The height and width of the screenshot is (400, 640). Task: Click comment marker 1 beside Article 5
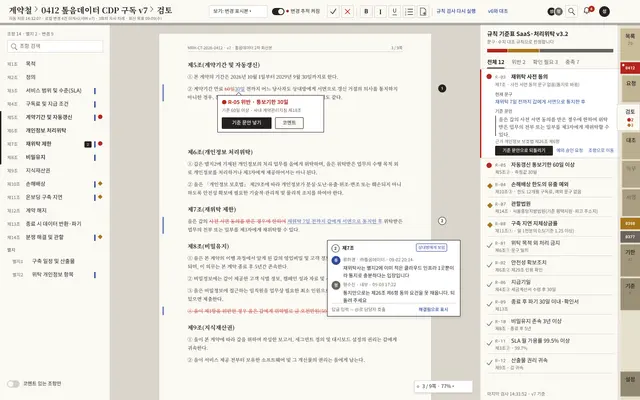point(442,88)
